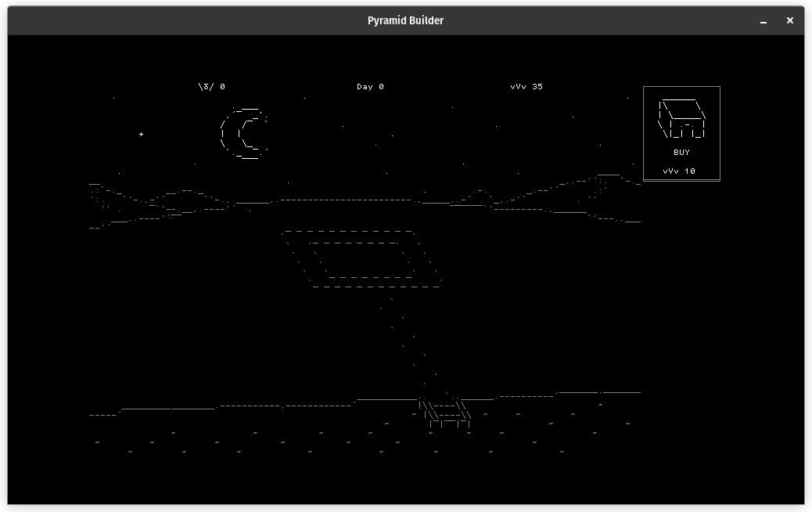Click the vVv 10 price label under BUY

pyautogui.click(x=681, y=171)
